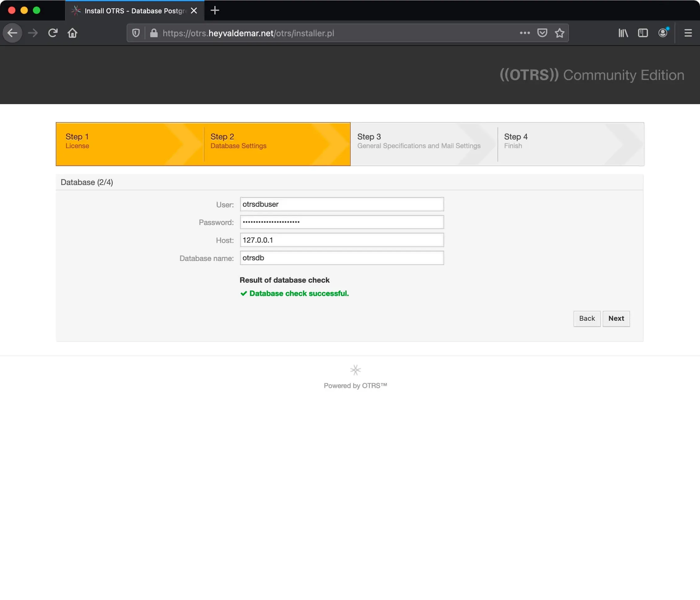The width and height of the screenshot is (700, 600).
Task: Click the browser forward arrow
Action: point(33,33)
